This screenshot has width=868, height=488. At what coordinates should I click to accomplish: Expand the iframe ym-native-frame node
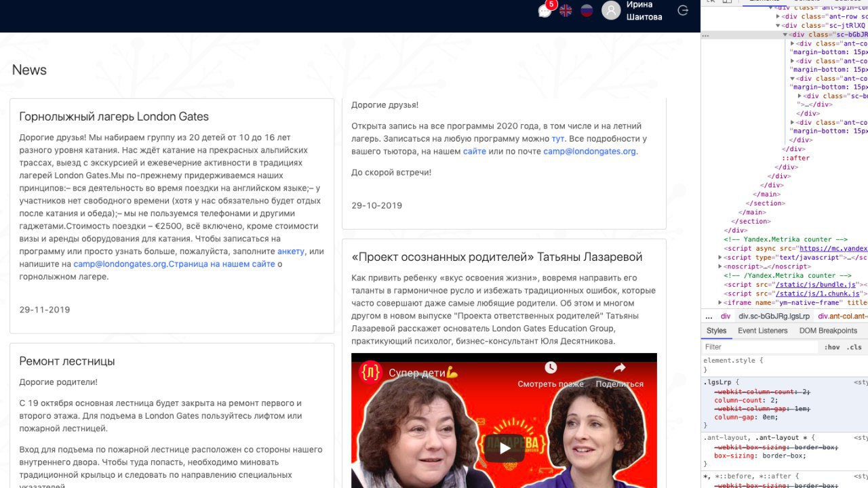click(x=720, y=302)
